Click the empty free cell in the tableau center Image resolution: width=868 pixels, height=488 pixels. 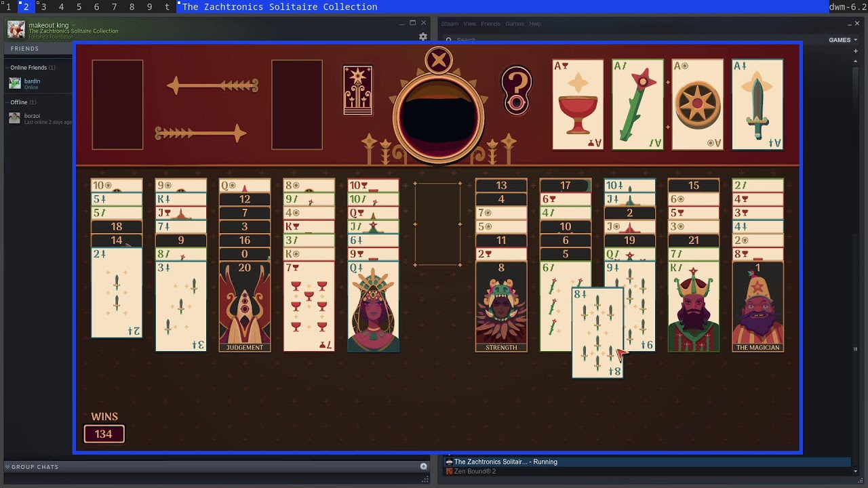pos(437,224)
